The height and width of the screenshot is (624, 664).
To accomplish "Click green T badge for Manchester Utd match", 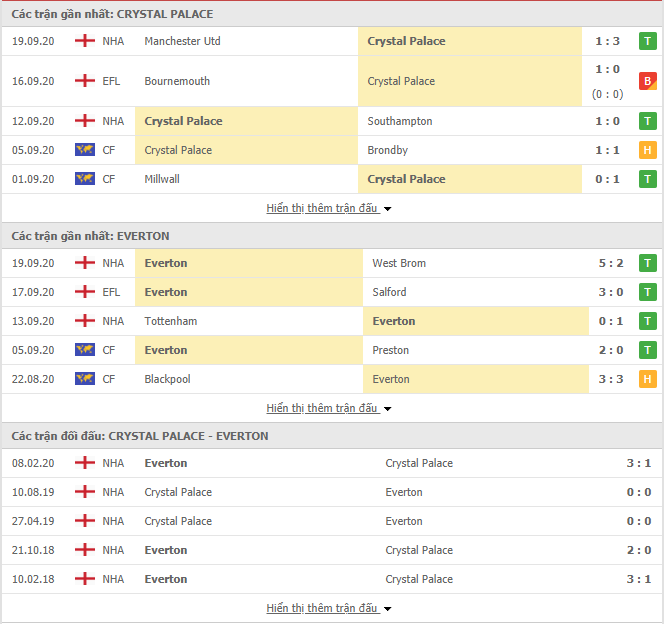I will coord(647,41).
